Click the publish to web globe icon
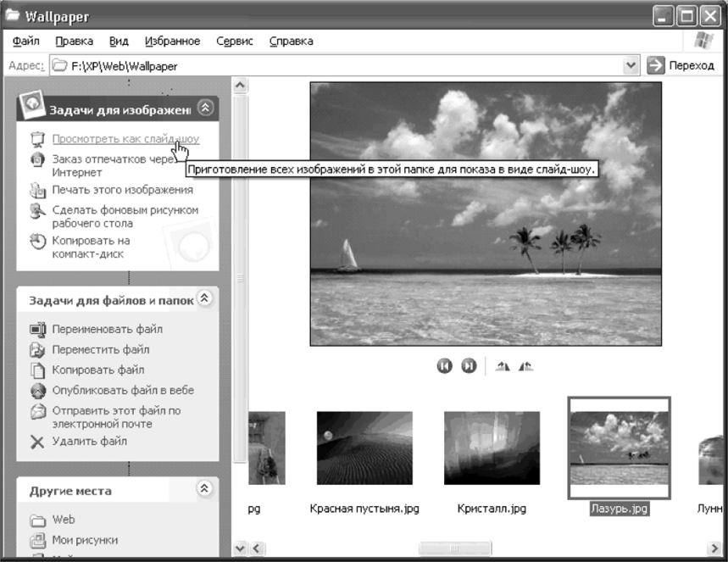 (37, 391)
